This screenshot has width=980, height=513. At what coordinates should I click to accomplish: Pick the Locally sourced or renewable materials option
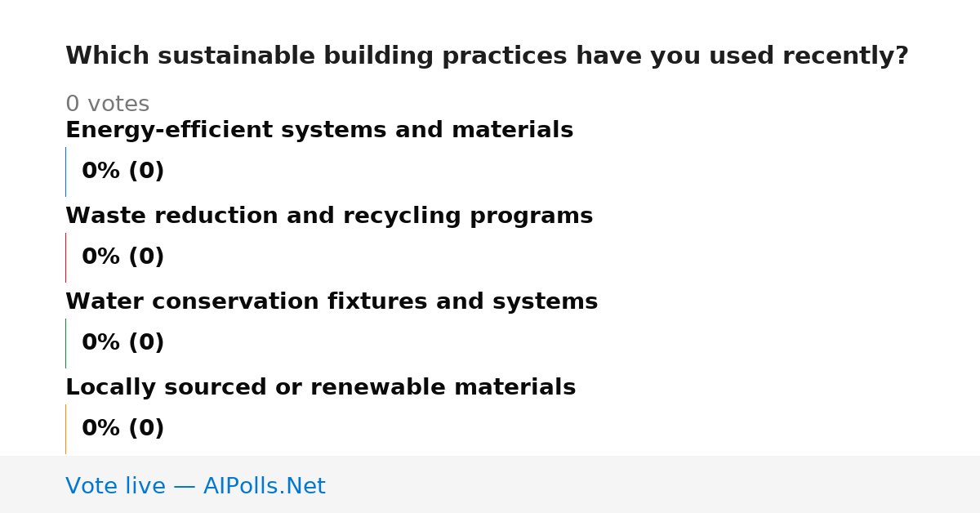click(x=321, y=388)
